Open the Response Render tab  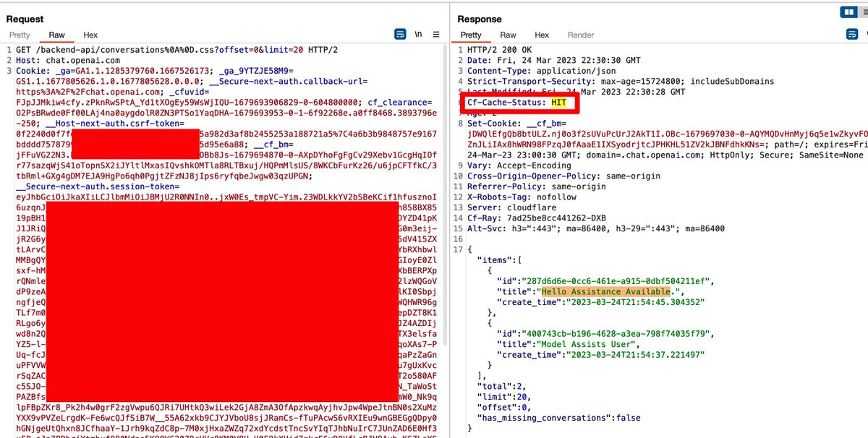[580, 35]
